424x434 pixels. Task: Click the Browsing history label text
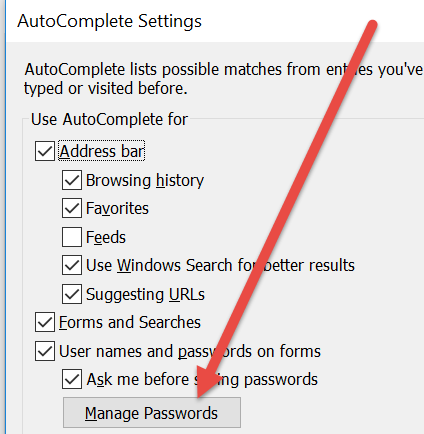pos(145,180)
